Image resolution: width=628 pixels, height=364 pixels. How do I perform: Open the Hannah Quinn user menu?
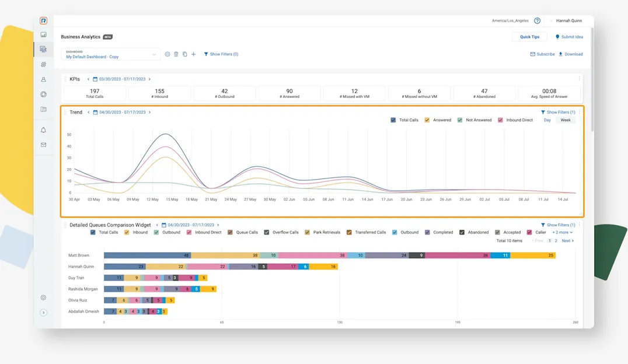pyautogui.click(x=569, y=20)
